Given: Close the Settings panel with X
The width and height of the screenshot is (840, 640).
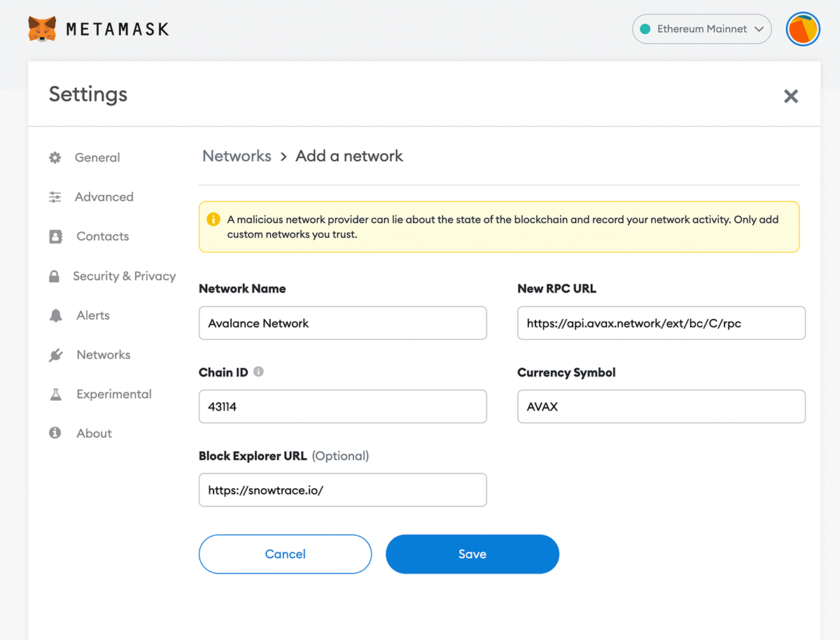Looking at the screenshot, I should [x=791, y=97].
